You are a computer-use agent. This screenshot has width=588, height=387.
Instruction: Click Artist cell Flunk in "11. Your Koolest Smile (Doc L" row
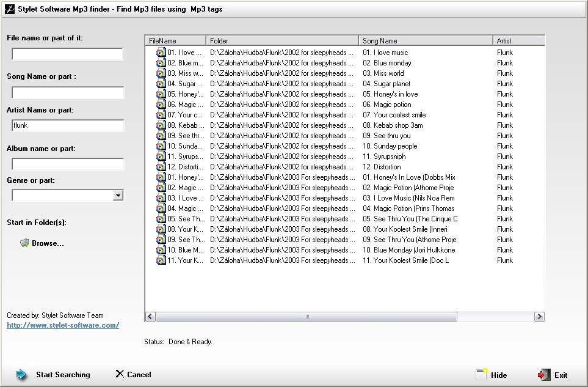point(505,260)
